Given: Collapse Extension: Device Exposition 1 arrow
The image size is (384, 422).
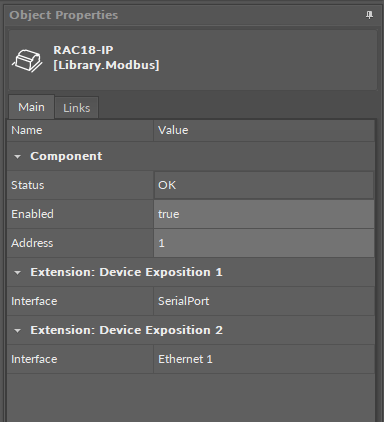Looking at the screenshot, I should 17,273.
